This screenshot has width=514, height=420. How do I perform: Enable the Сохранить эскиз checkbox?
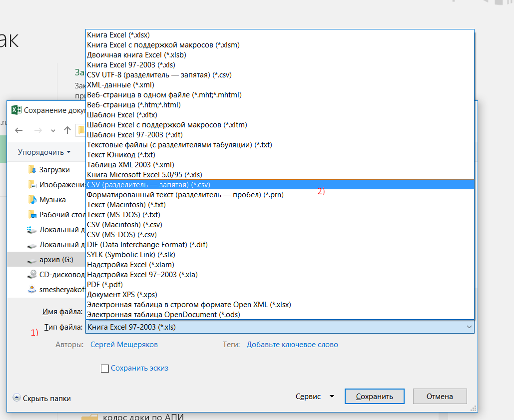pos(105,369)
